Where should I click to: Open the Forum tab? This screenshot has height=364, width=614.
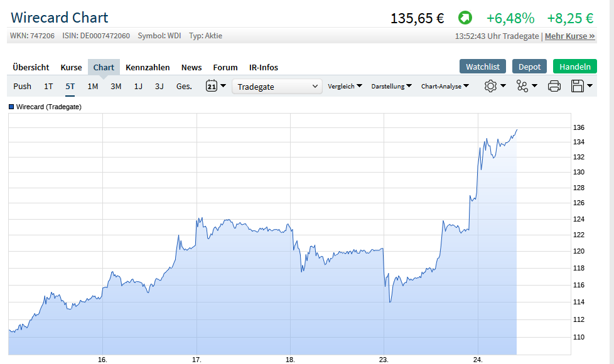click(x=225, y=67)
